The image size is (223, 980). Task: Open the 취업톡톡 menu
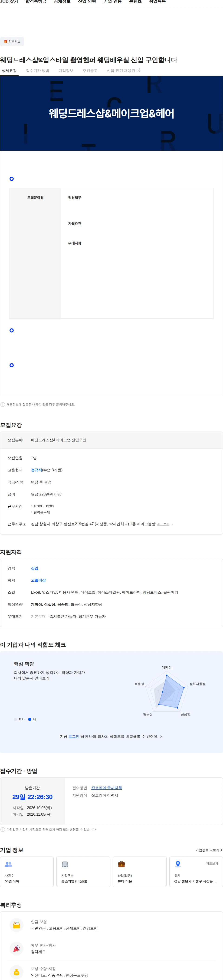[157, 2]
